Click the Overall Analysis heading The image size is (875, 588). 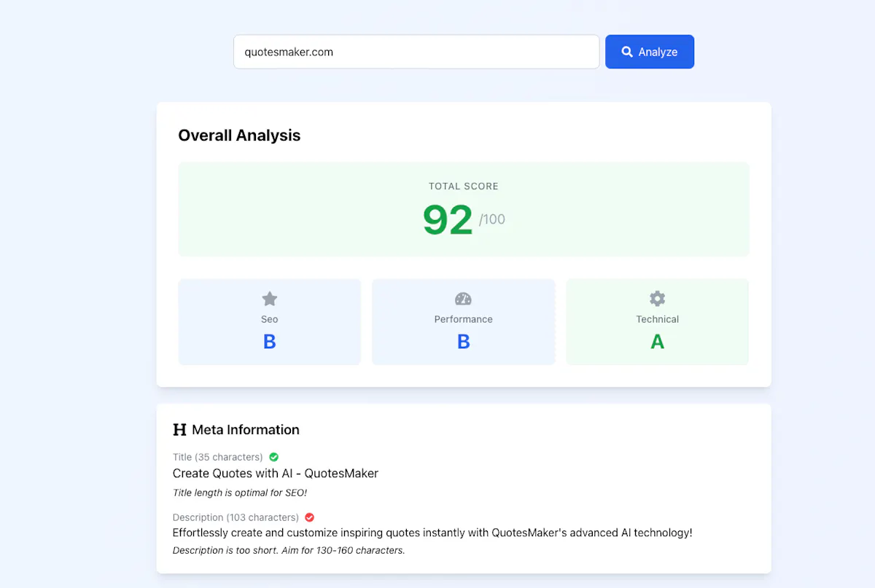click(239, 136)
